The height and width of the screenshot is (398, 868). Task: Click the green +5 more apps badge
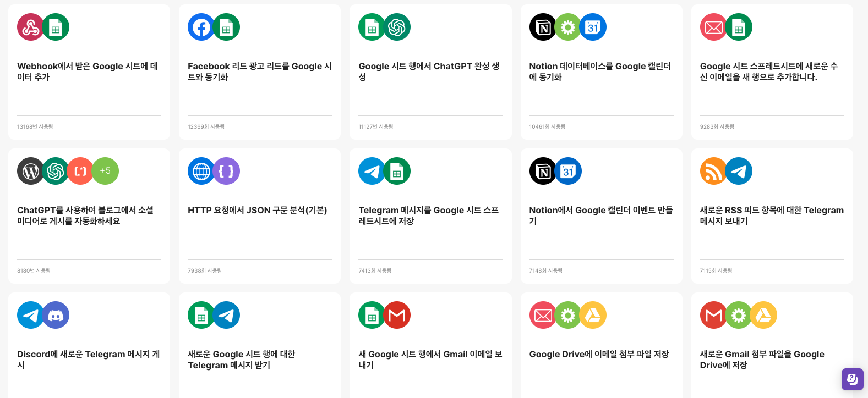click(105, 172)
